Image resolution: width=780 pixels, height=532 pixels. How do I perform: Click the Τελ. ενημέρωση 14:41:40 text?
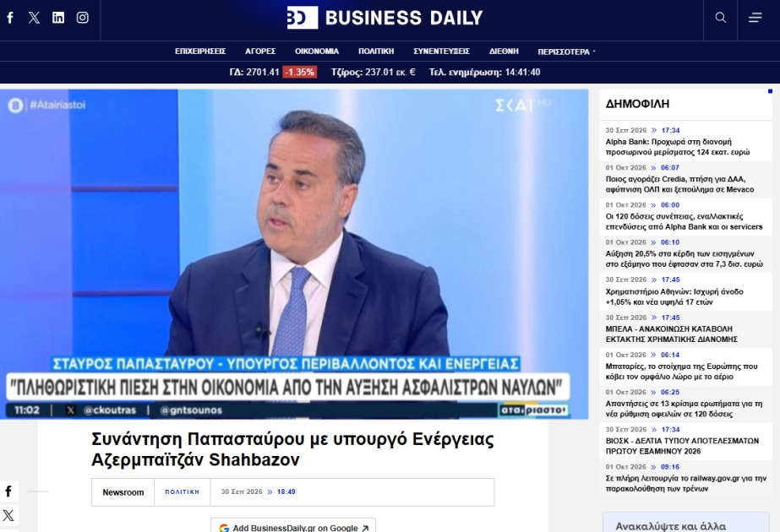(484, 72)
